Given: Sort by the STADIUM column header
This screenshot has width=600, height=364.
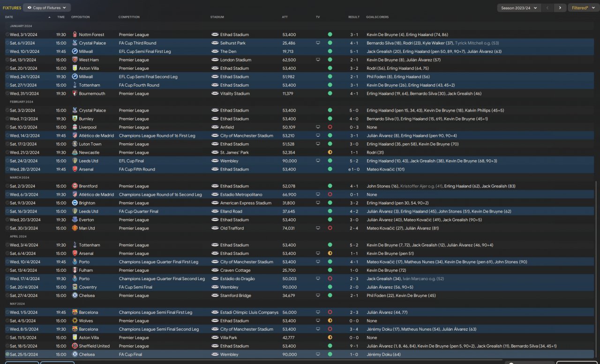Looking at the screenshot, I should (217, 17).
